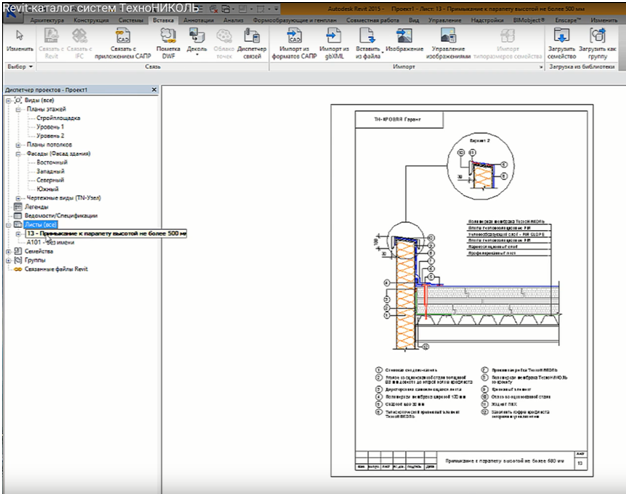This screenshot has width=628, height=496.
Task: Click the Облако точек icon
Action: click(x=224, y=36)
